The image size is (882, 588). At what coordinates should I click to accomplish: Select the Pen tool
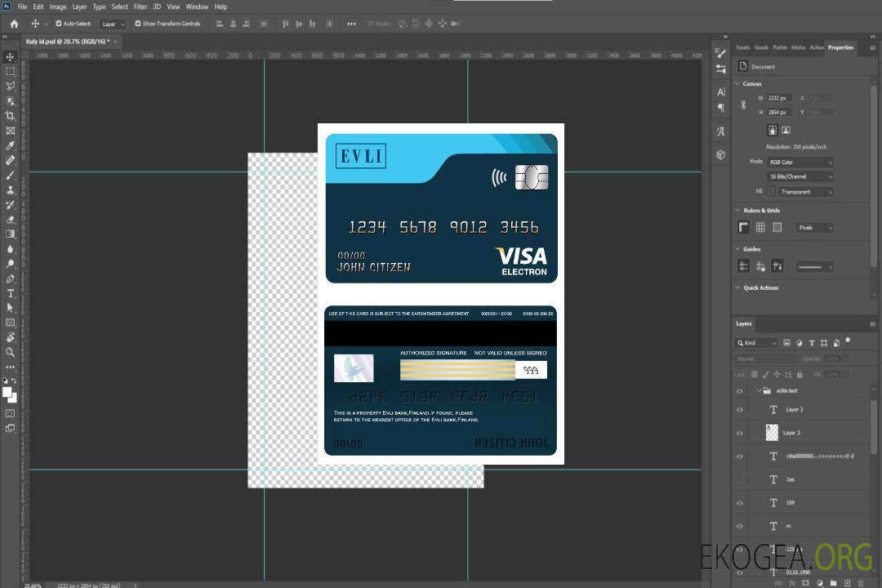[x=10, y=278]
